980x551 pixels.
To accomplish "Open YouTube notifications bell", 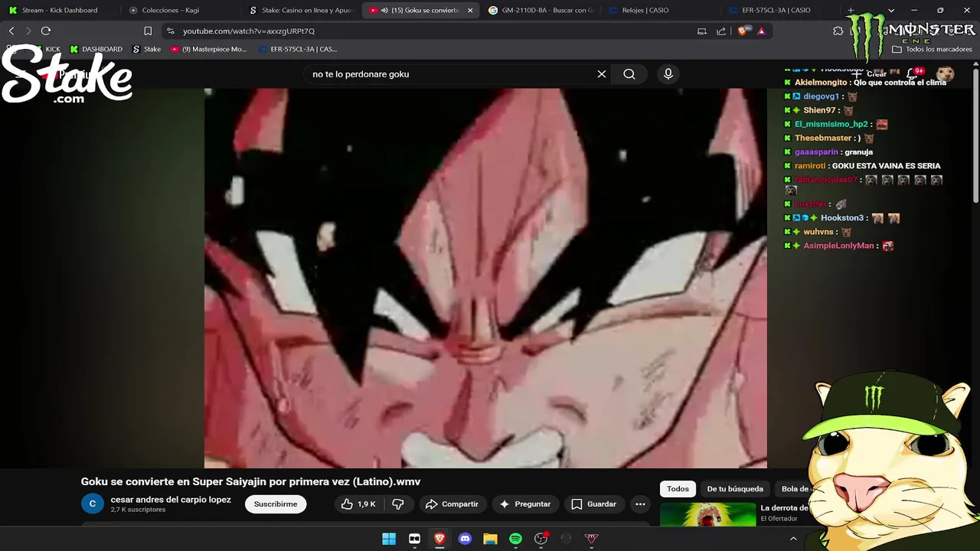I will click(913, 74).
